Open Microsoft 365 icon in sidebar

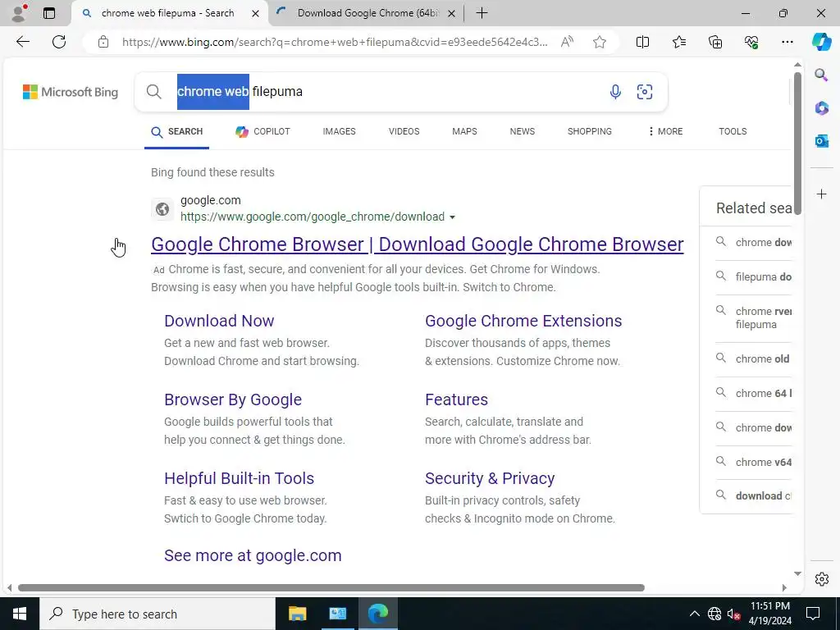[821, 107]
